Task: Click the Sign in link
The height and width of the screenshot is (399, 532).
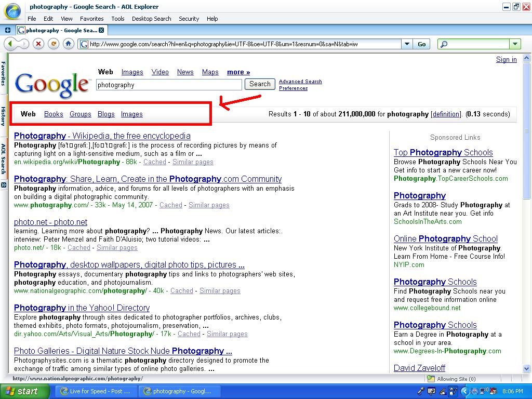Action: coord(506,59)
